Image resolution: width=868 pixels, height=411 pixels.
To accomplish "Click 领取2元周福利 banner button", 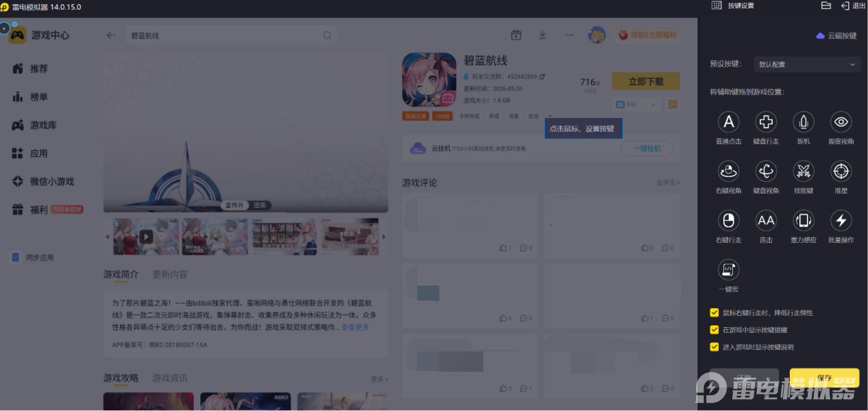I will (647, 35).
